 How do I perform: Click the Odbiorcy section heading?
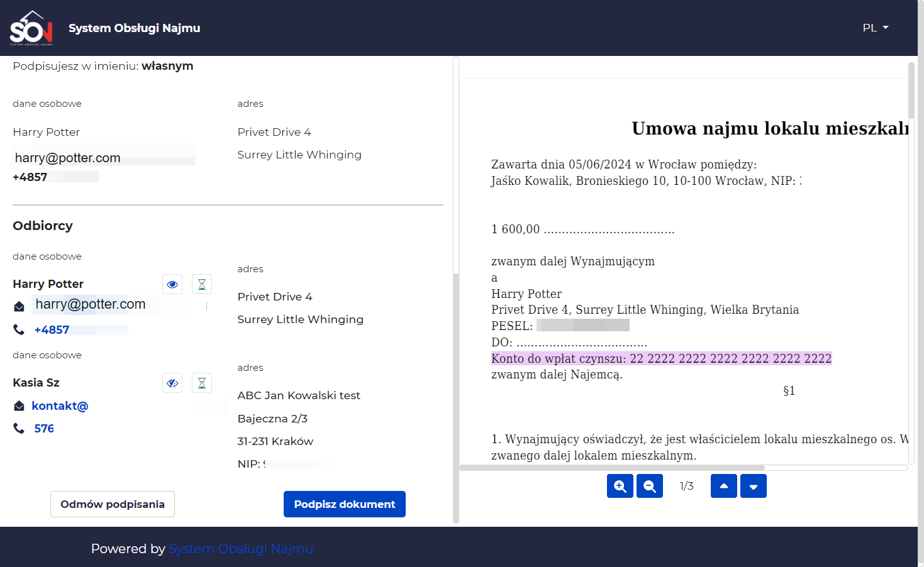tap(43, 226)
